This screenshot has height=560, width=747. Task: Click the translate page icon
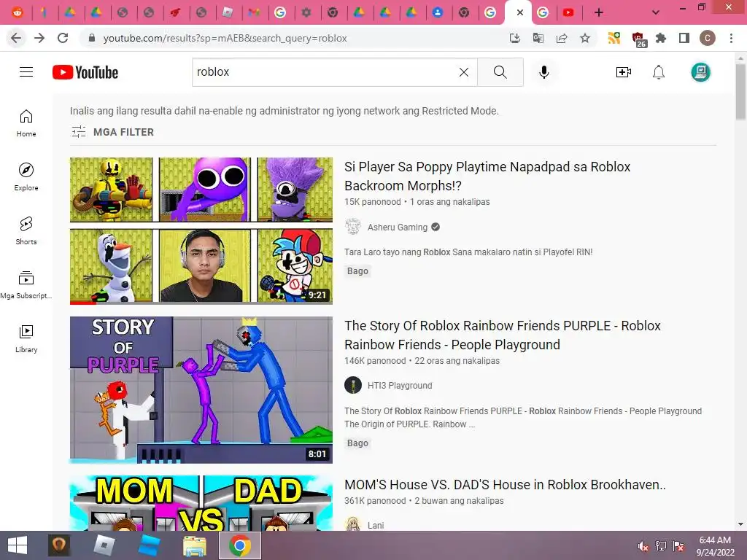[x=538, y=38]
